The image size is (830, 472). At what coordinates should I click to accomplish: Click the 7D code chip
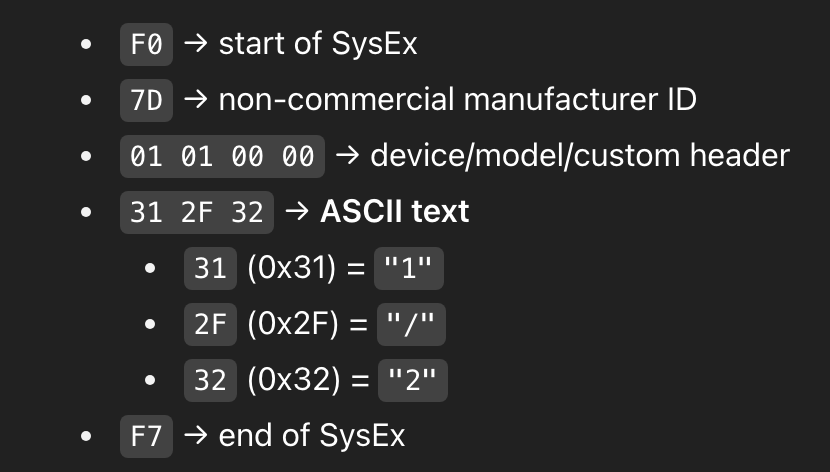(x=147, y=101)
